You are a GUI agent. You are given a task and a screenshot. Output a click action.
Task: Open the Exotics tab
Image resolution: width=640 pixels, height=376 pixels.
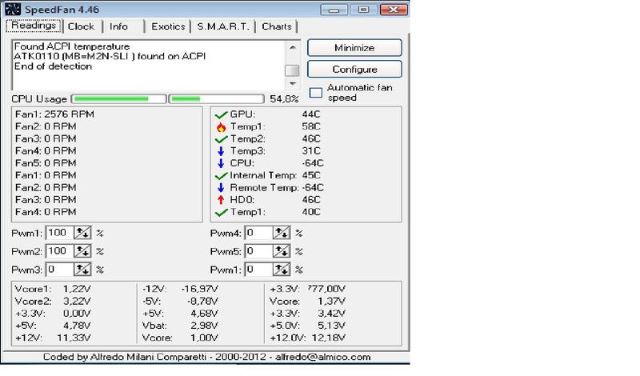pos(168,27)
